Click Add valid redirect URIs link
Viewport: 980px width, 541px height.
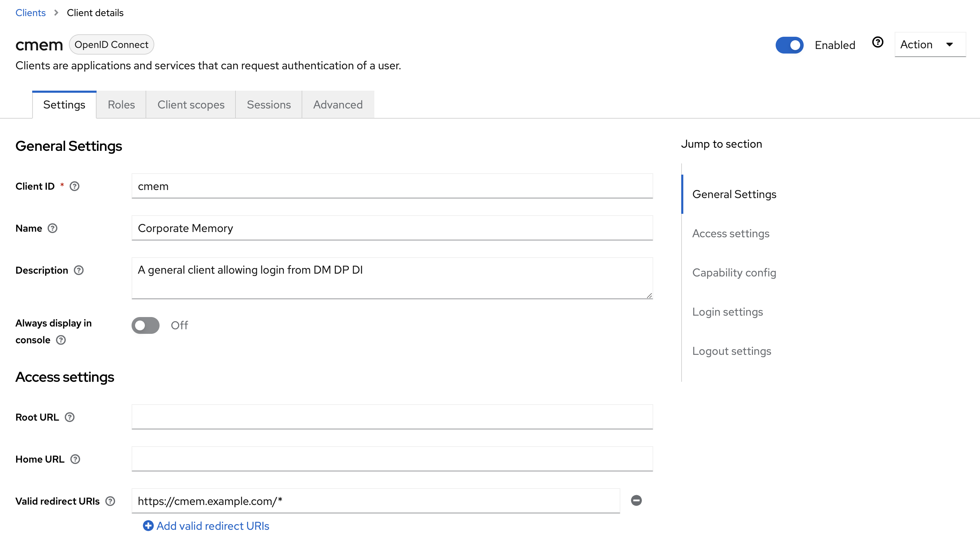(x=204, y=525)
